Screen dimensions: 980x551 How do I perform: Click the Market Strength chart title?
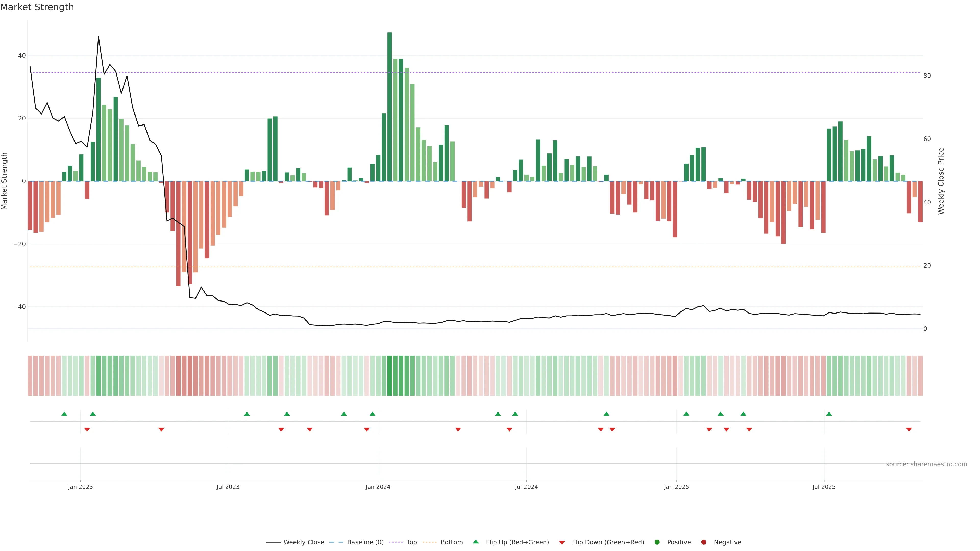pos(37,7)
